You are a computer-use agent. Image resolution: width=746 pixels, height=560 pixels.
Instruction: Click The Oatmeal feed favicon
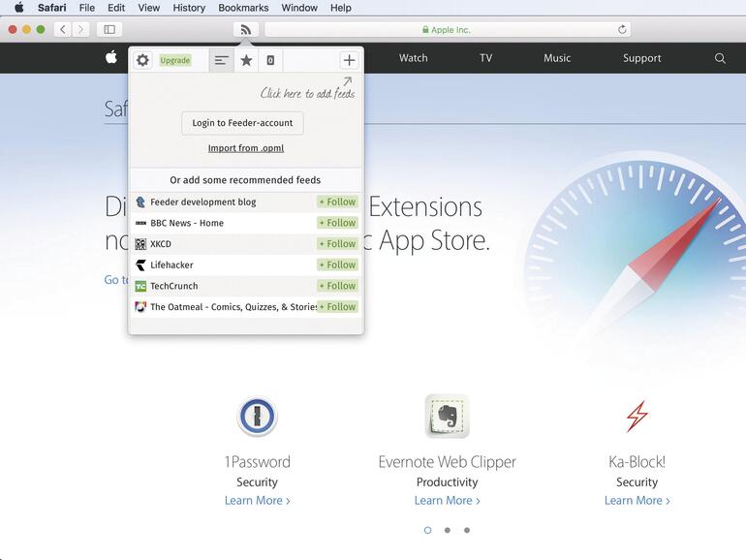click(x=140, y=307)
